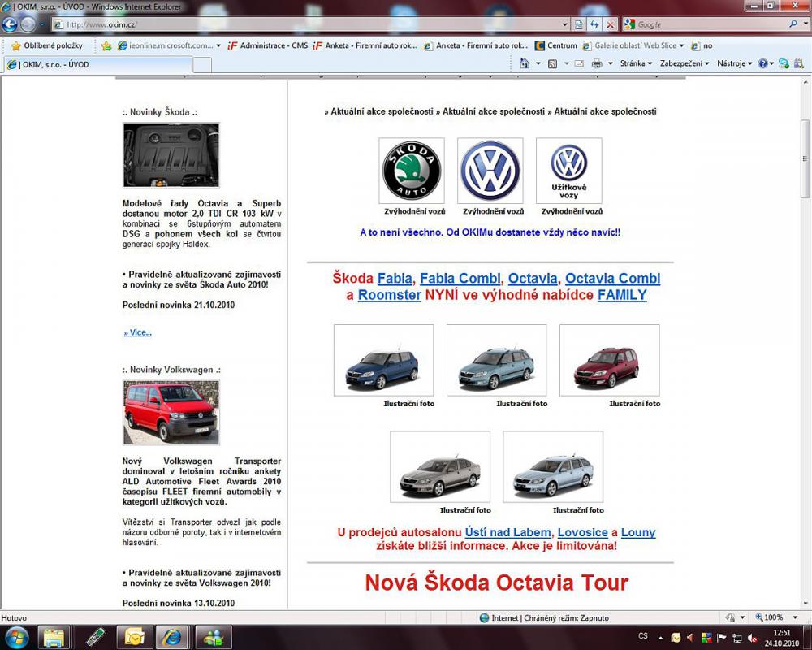
Task: Open the Škoda engine news thumbnail
Action: point(171,155)
